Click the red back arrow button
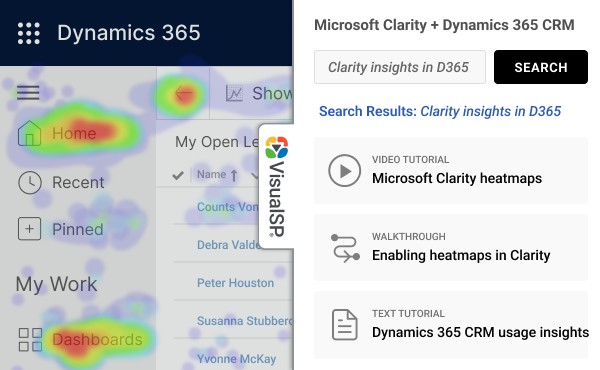 [184, 93]
